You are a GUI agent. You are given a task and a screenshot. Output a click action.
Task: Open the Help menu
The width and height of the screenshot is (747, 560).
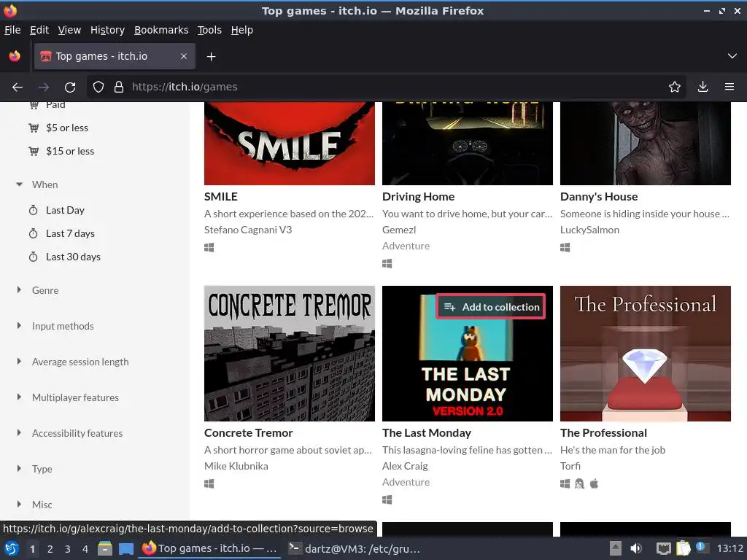(x=242, y=30)
